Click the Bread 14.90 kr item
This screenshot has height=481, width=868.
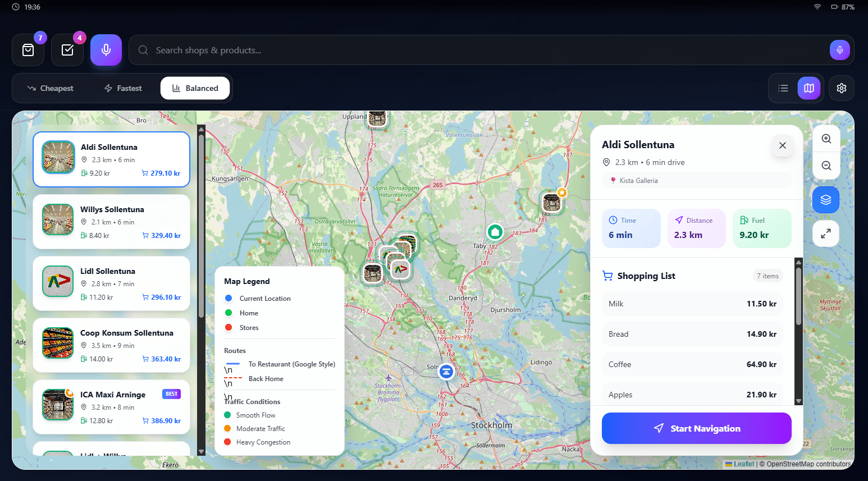[x=692, y=334]
